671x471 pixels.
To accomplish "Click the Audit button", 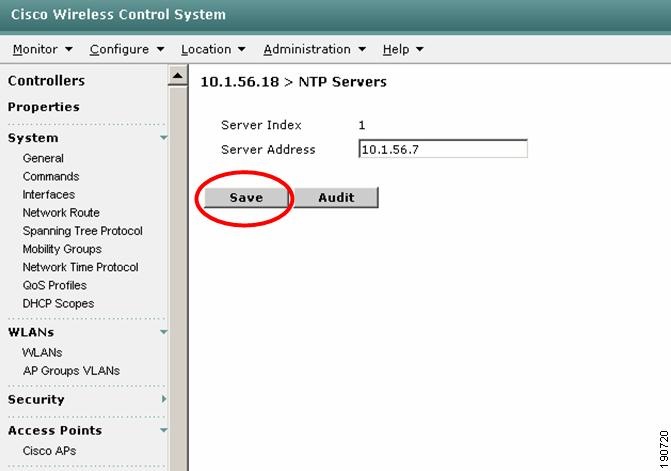I will click(x=336, y=198).
